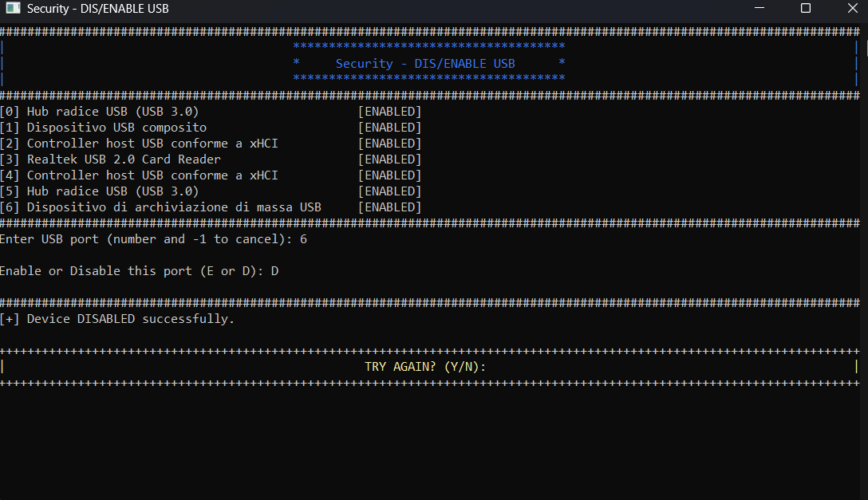Click the Enable or Disable port prompt

139,271
